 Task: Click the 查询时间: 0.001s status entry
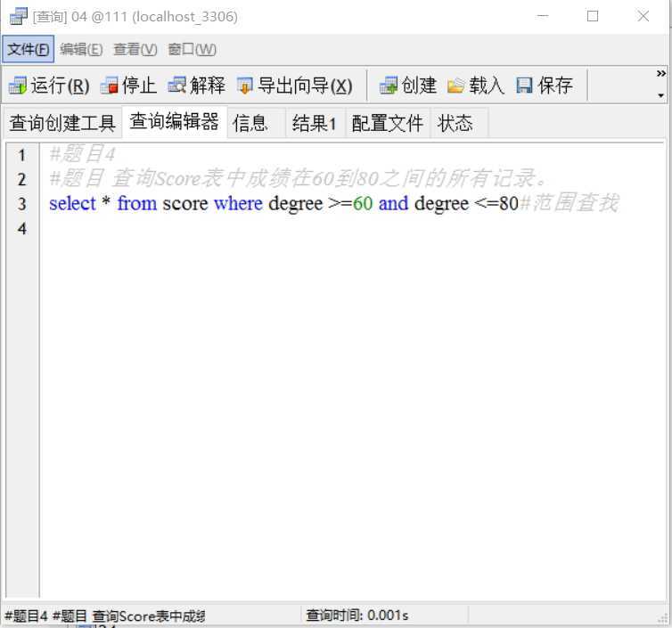tap(357, 616)
